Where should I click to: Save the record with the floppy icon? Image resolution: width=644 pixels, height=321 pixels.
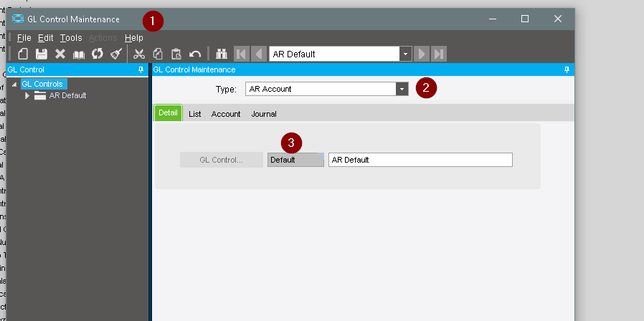pos(42,54)
